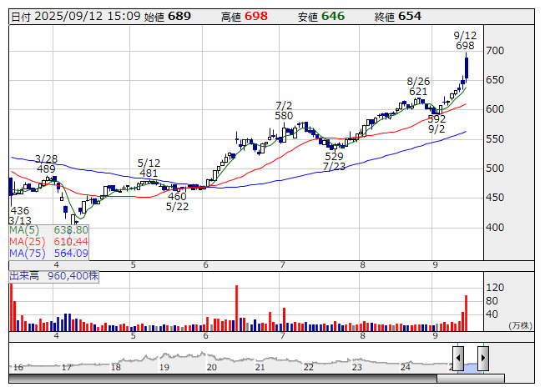This screenshot has width=545, height=392.
Task: Click the 5/12 481 peak label
Action: pyautogui.click(x=149, y=168)
